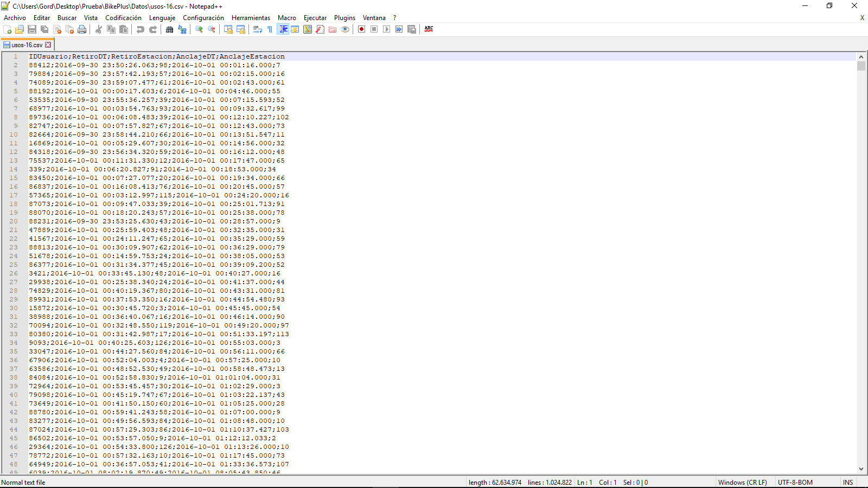Click 'Normal text file' in status bar
This screenshot has width=868, height=488.
(23, 483)
